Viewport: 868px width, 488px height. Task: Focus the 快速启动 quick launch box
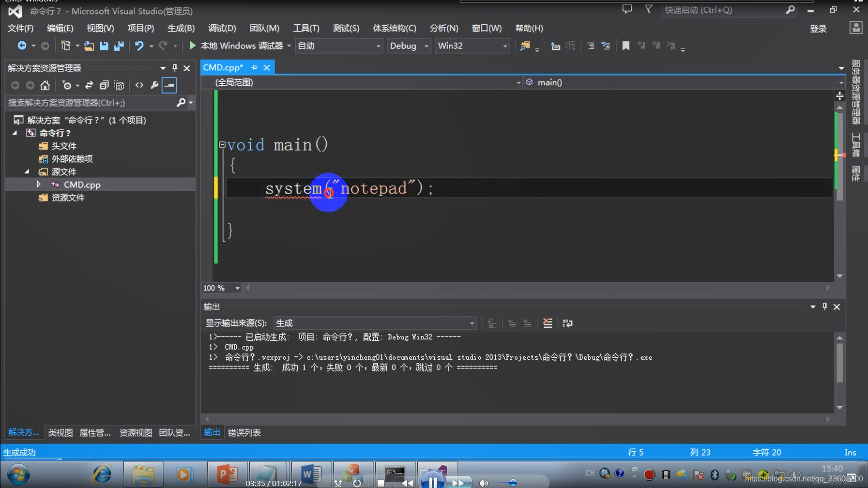724,10
